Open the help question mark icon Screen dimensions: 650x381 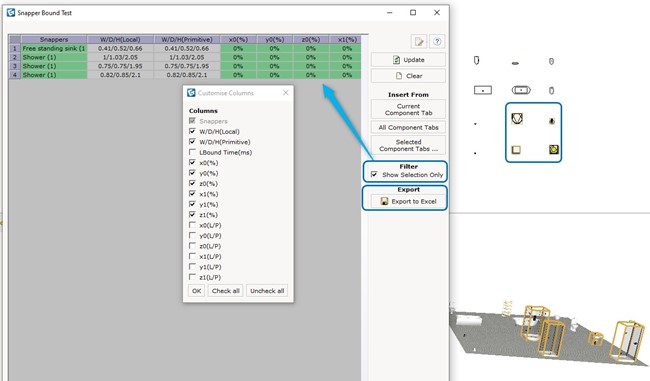coord(437,41)
